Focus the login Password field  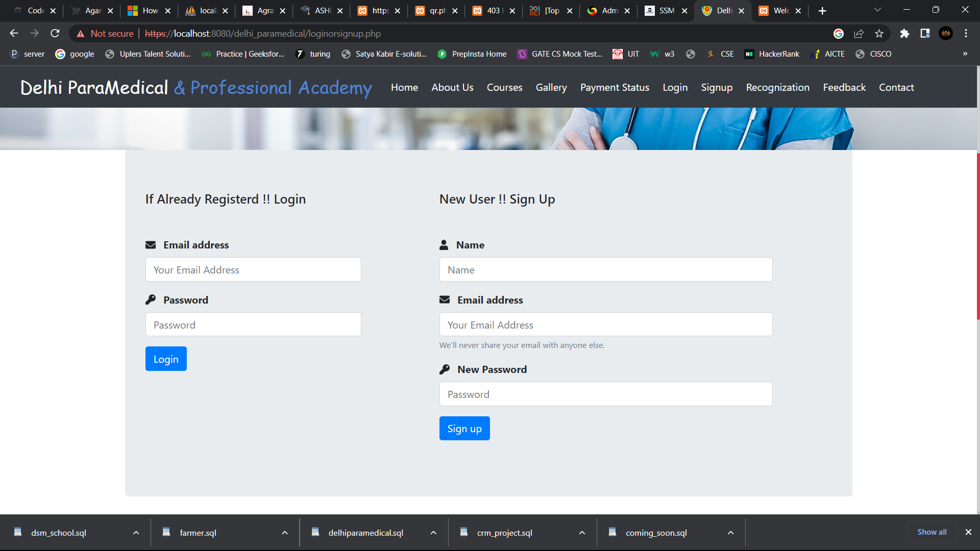pyautogui.click(x=253, y=324)
